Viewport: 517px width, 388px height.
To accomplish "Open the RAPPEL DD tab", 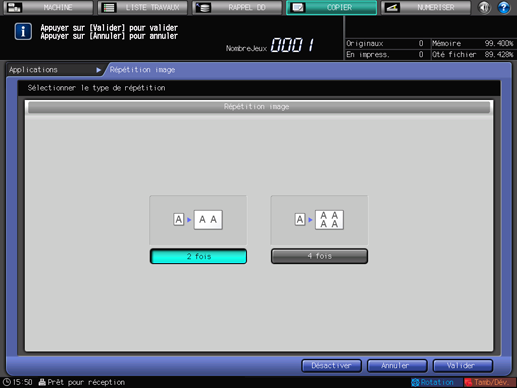I will coord(237,7).
